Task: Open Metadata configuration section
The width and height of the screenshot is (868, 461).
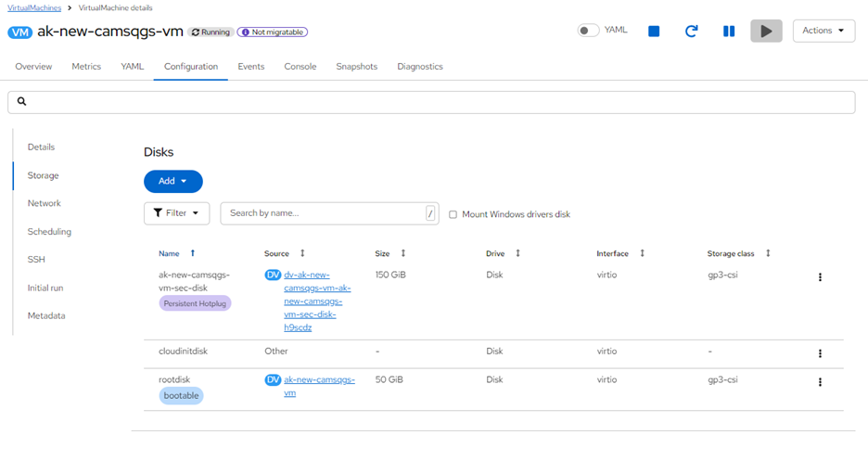Action: 46,315
